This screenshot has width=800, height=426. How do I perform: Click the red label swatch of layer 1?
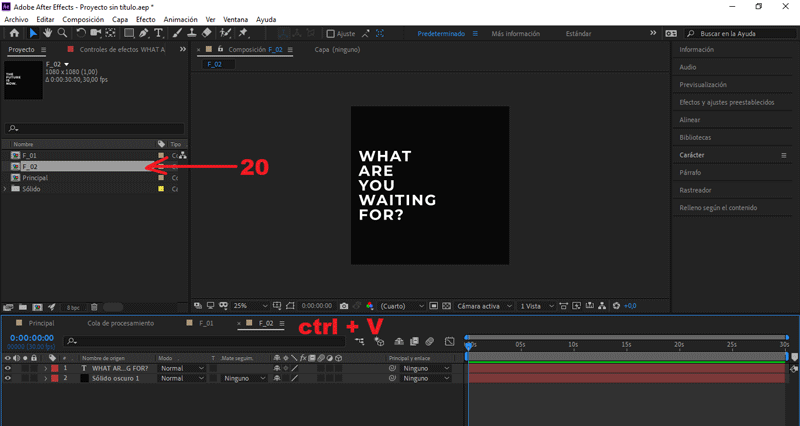point(55,368)
